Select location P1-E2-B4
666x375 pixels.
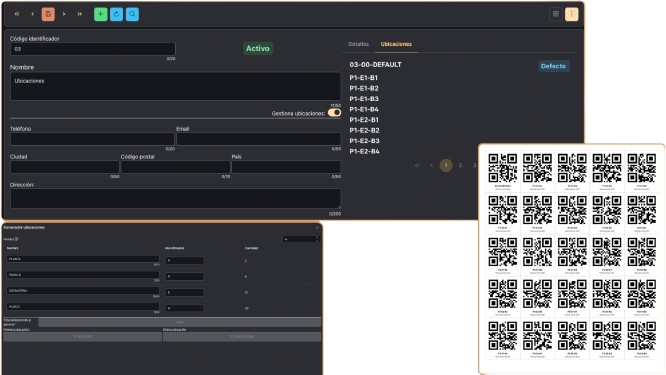click(x=364, y=151)
